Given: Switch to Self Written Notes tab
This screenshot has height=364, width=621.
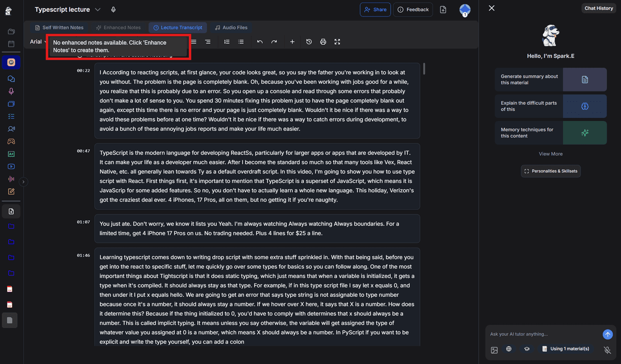Looking at the screenshot, I should coord(59,27).
